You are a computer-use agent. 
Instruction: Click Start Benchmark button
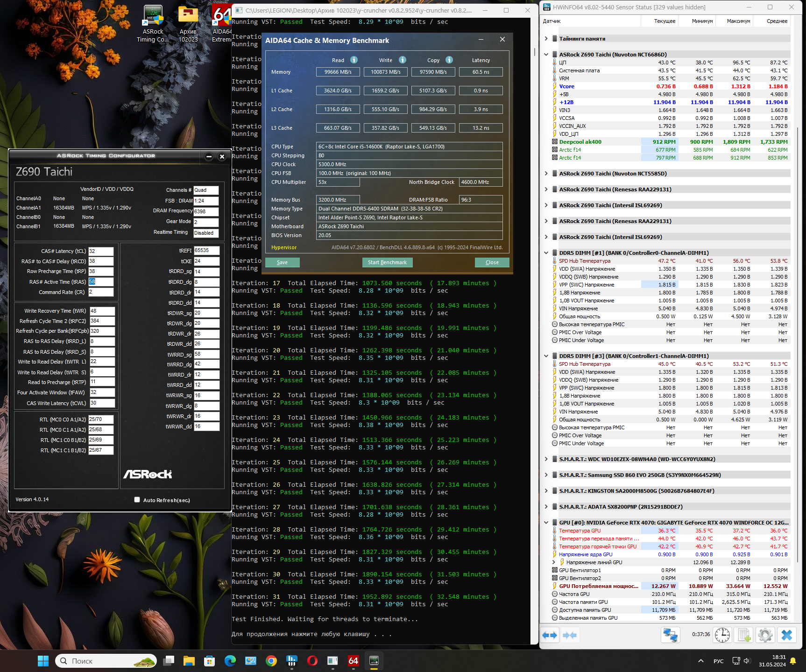pyautogui.click(x=387, y=262)
